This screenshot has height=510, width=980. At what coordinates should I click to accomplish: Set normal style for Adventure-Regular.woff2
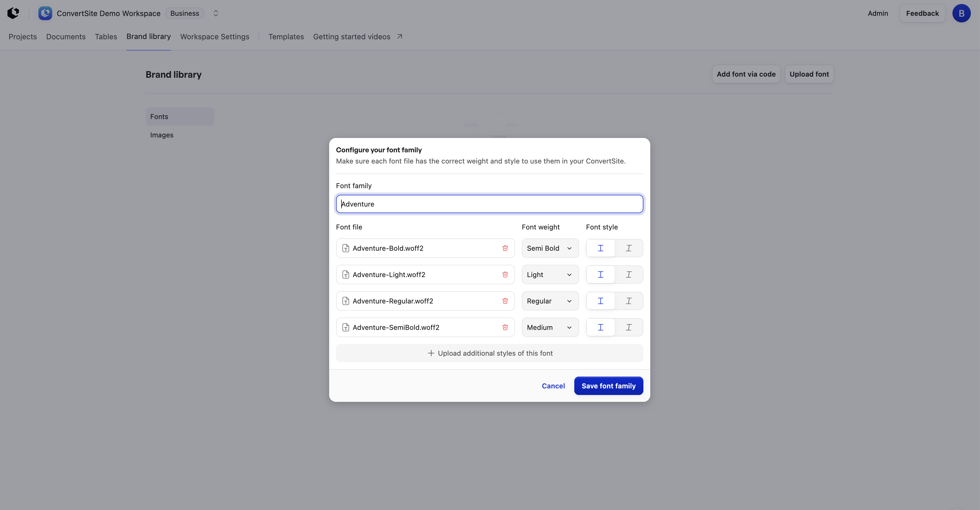[600, 301]
